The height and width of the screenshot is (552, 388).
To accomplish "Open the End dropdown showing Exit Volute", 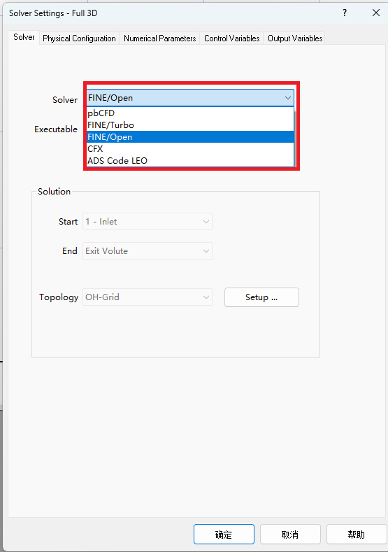I will pos(148,251).
